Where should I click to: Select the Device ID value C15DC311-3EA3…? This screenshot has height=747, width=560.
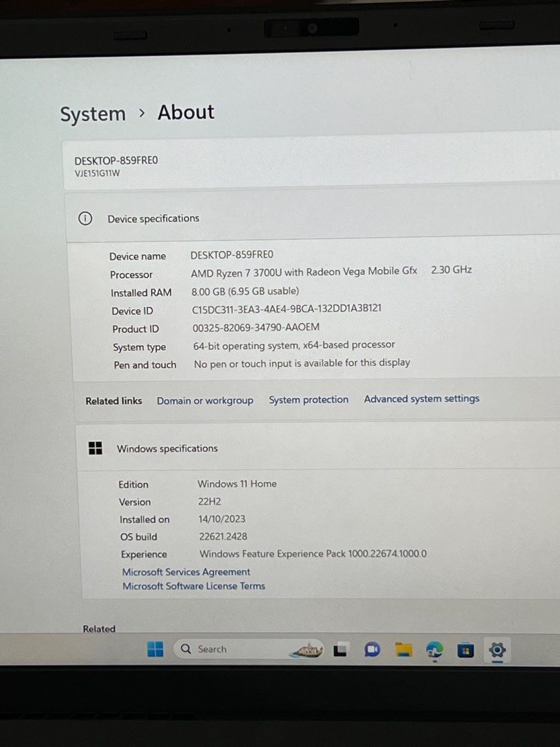click(x=287, y=308)
